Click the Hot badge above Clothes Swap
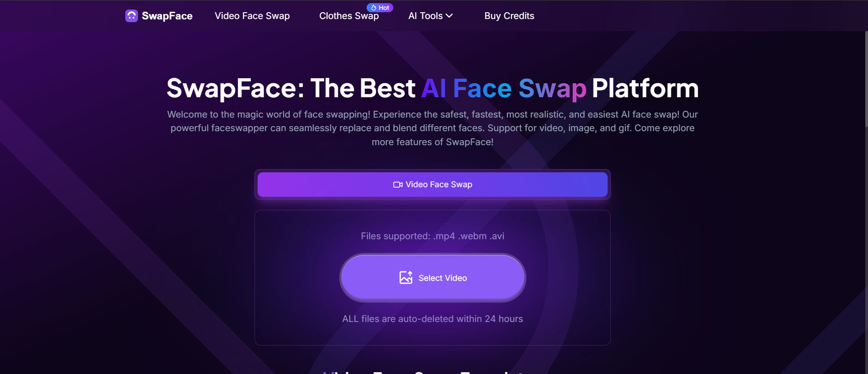Image resolution: width=868 pixels, height=374 pixels. 380,7
